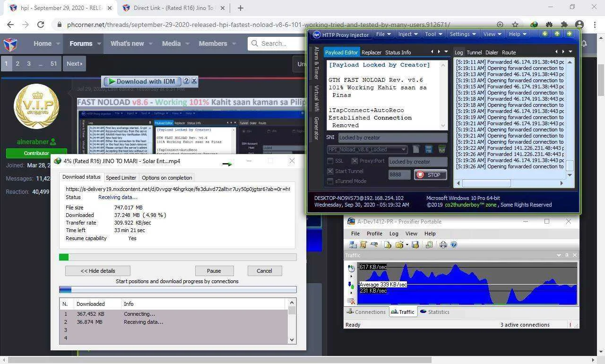Expand the dropdown arrow beside Proxifier open folder icon
Screen dimensions: 605x364
click(x=406, y=245)
